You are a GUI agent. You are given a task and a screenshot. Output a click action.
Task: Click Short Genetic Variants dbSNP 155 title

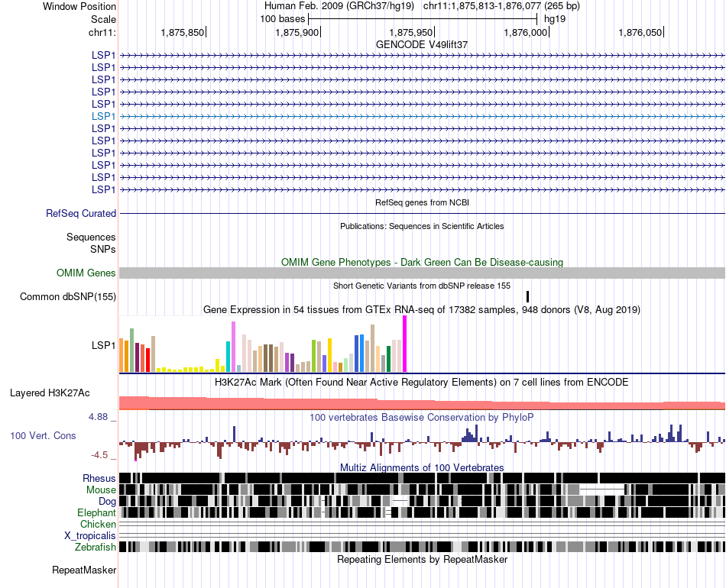[x=422, y=286]
